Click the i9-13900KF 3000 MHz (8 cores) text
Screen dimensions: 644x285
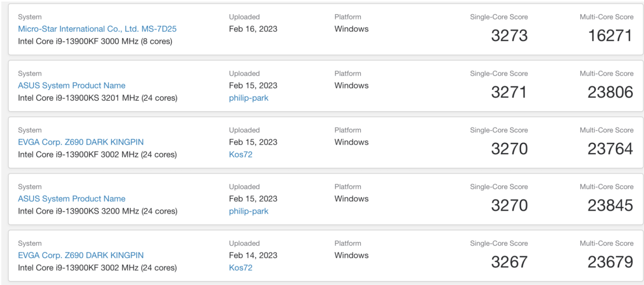click(x=95, y=41)
